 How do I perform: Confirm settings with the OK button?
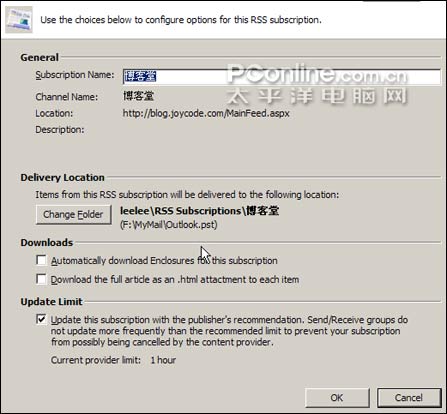coord(337,397)
